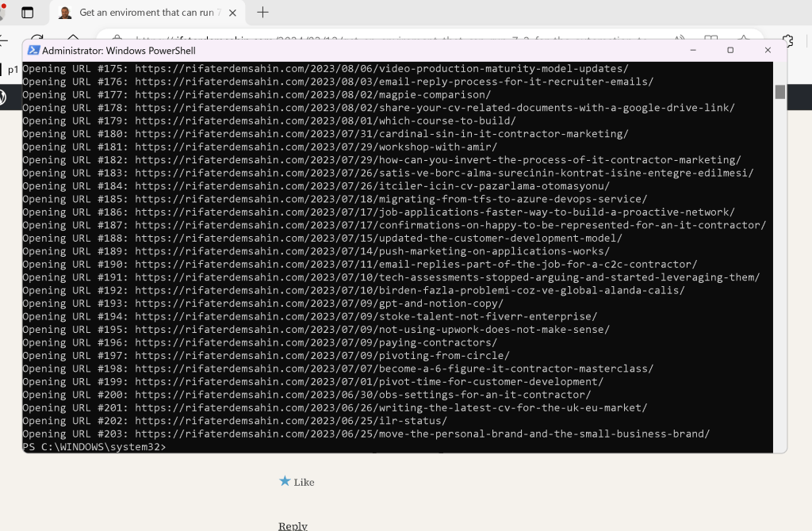Click the URL #203 move-the-personal-brand line

[x=366, y=434]
